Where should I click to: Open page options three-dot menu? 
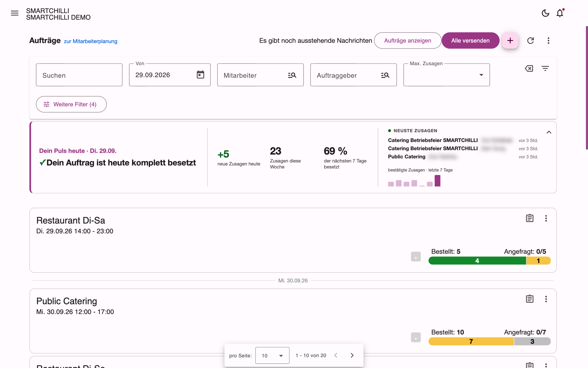point(548,41)
